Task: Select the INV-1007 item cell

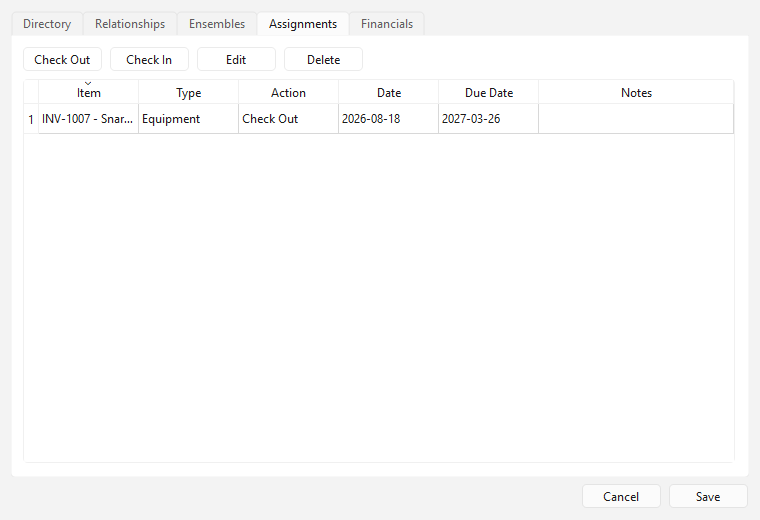Action: click(89, 119)
